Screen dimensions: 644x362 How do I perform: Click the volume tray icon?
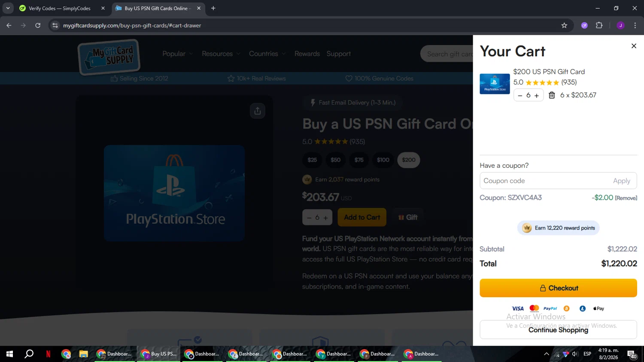(575, 354)
